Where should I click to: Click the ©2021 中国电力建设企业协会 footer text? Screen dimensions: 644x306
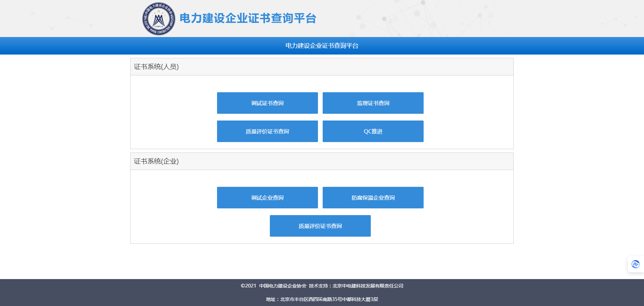pos(274,286)
